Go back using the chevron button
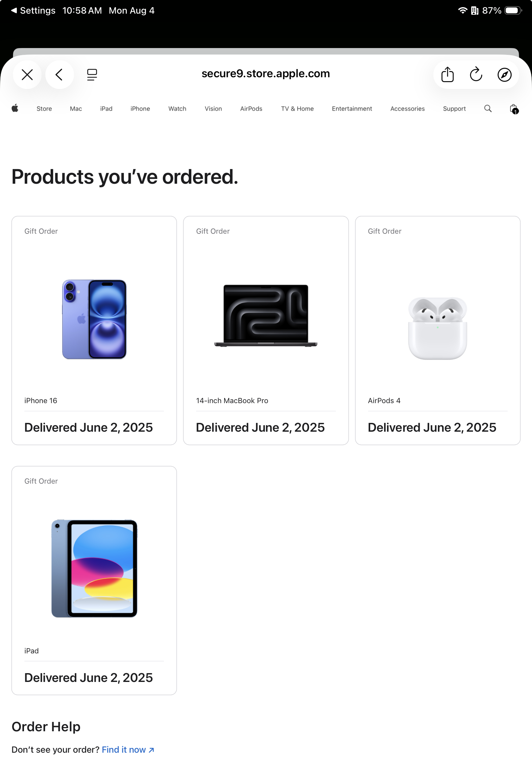The image size is (532, 766). point(59,75)
